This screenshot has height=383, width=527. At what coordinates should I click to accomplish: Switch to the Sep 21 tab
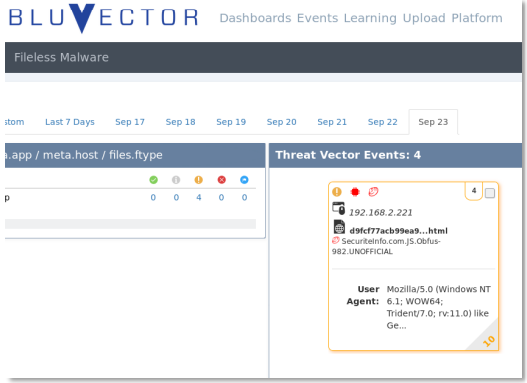[x=332, y=122]
